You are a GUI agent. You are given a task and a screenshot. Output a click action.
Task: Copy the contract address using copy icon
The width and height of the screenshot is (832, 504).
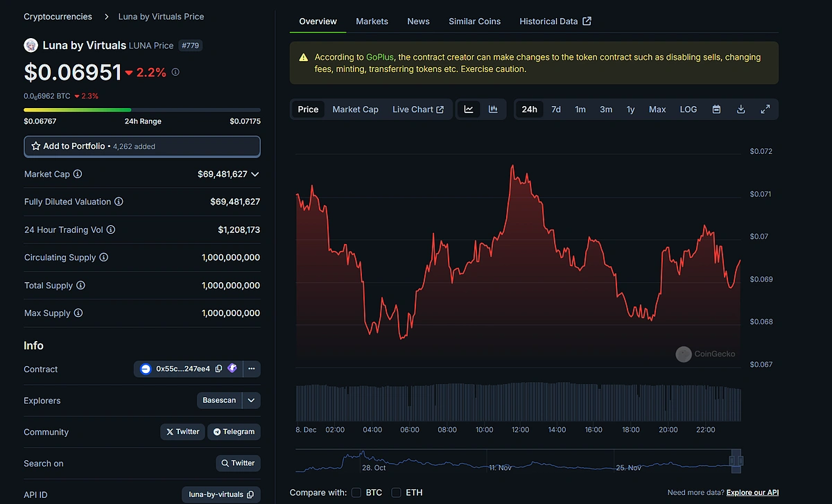click(x=218, y=368)
